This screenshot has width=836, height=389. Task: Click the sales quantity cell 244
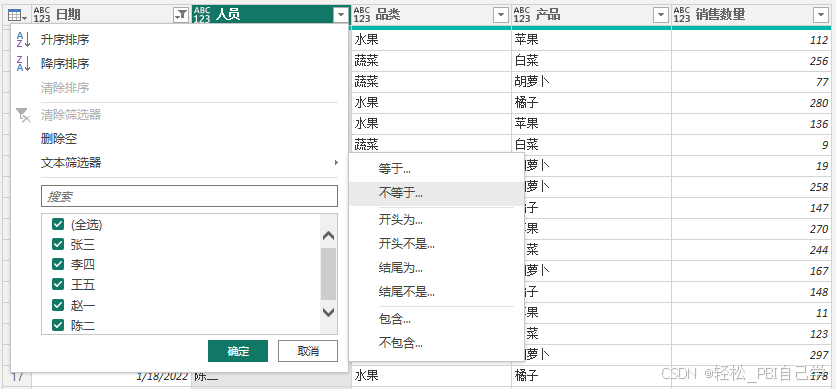(x=751, y=250)
